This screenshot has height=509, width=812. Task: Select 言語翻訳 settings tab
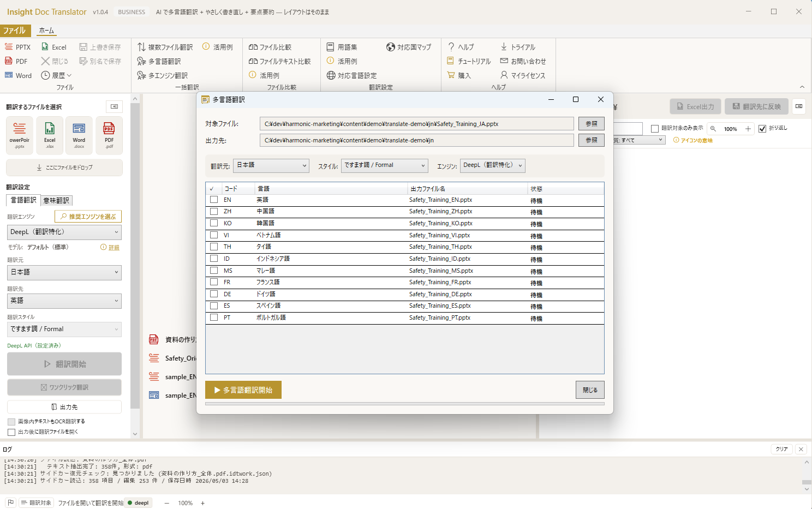pos(23,200)
